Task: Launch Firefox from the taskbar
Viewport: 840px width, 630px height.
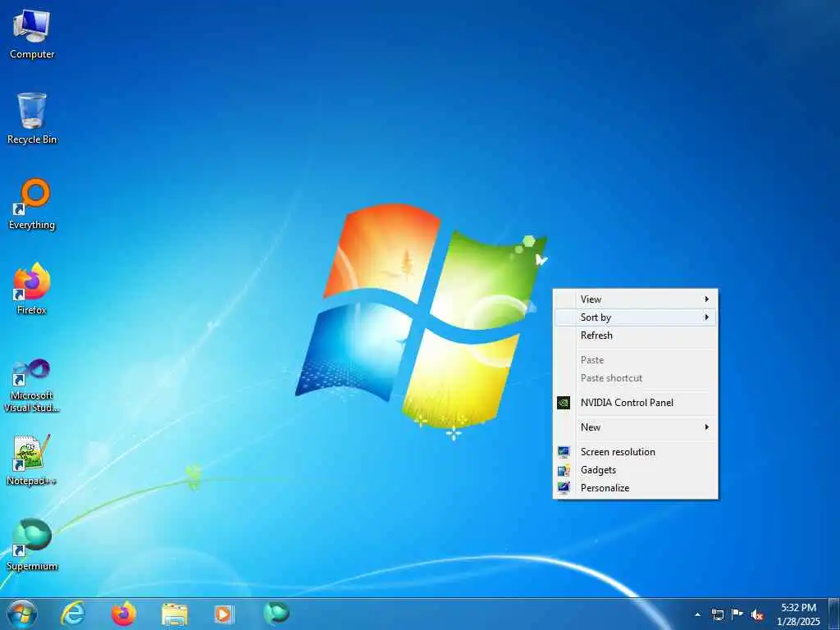Action: (x=124, y=614)
